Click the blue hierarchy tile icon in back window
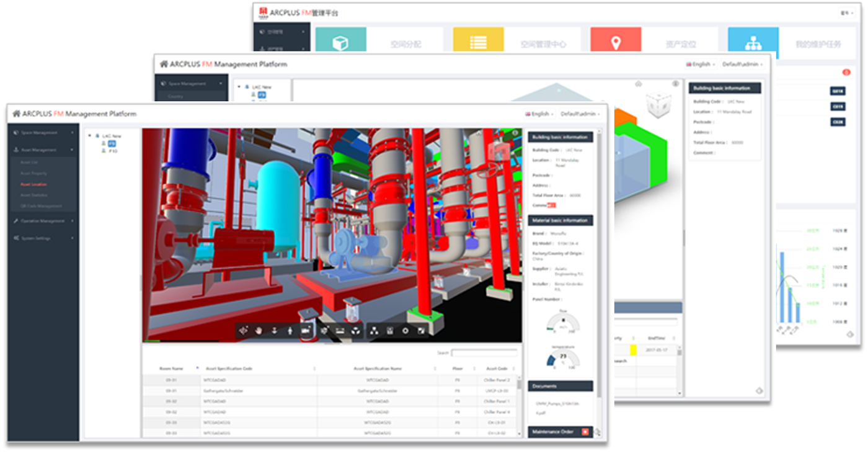868x453 pixels. (x=753, y=43)
